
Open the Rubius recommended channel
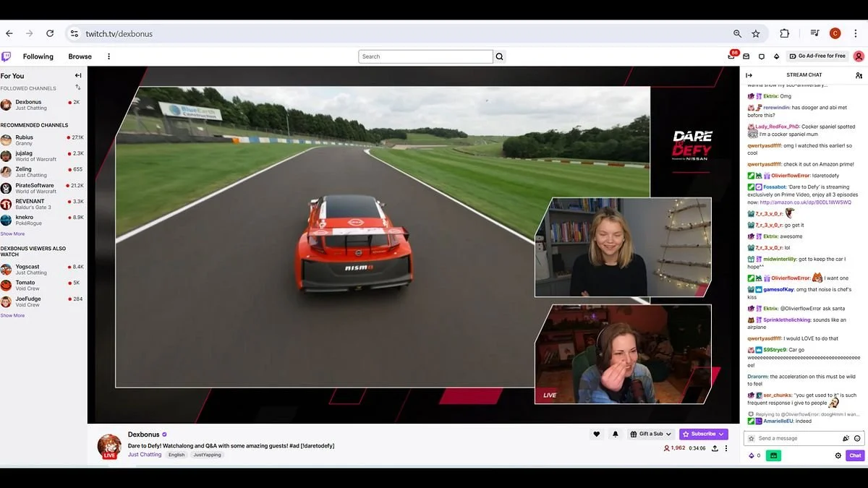coord(42,140)
